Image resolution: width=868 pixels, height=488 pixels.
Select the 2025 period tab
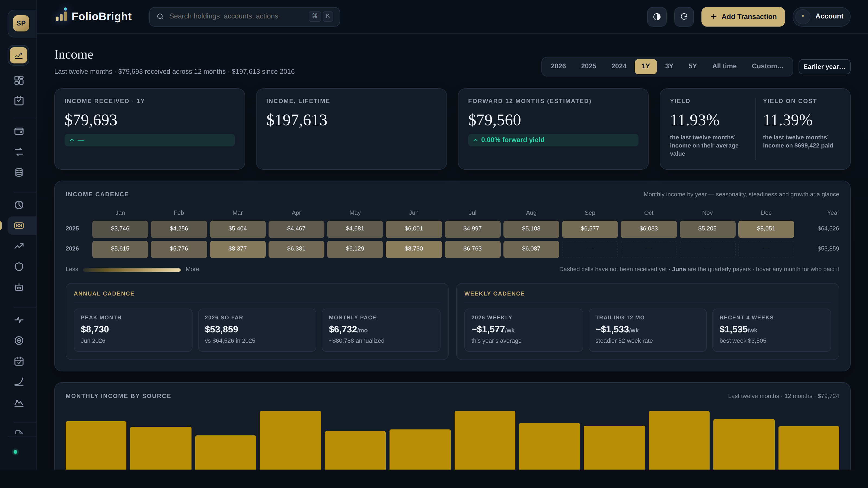point(588,66)
